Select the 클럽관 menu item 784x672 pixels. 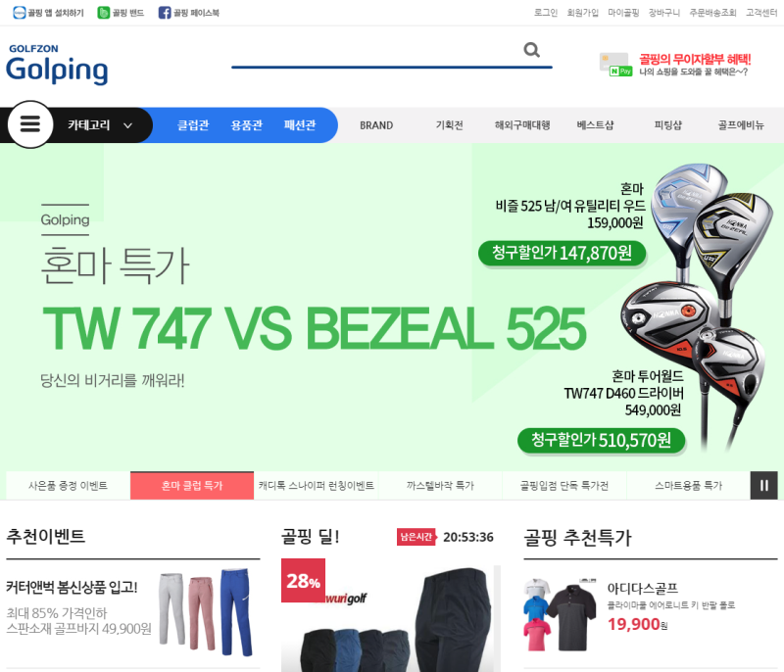click(x=193, y=125)
